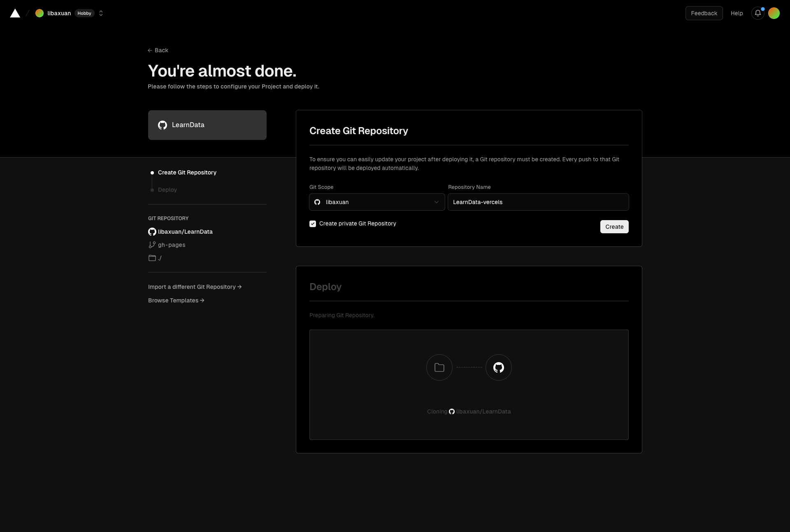Screen dimensions: 790x532
Task: Click the "You're almost done." heading
Action: tap(222, 71)
